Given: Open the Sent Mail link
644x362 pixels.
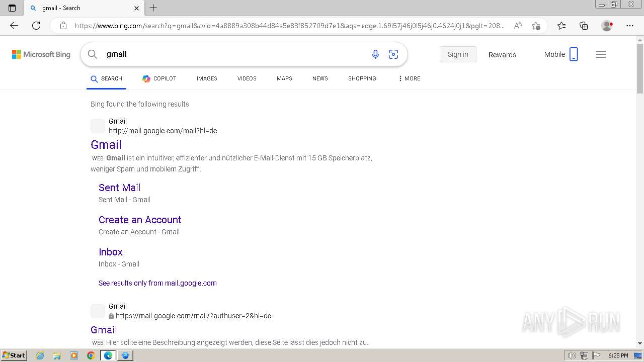Looking at the screenshot, I should point(120,188).
